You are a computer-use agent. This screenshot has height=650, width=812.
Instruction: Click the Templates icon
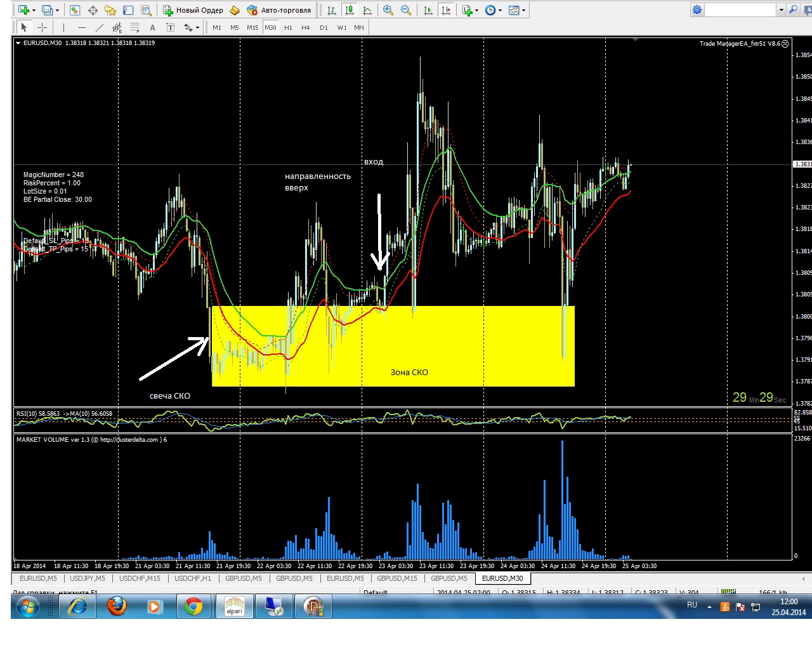(514, 10)
